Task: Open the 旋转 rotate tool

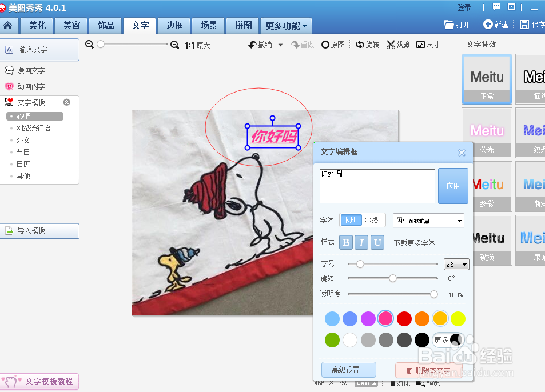Action: [367, 45]
